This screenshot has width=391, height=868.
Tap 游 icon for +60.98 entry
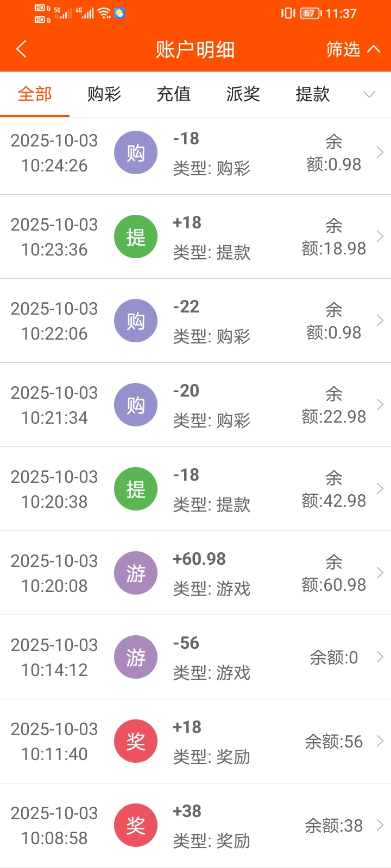[136, 573]
